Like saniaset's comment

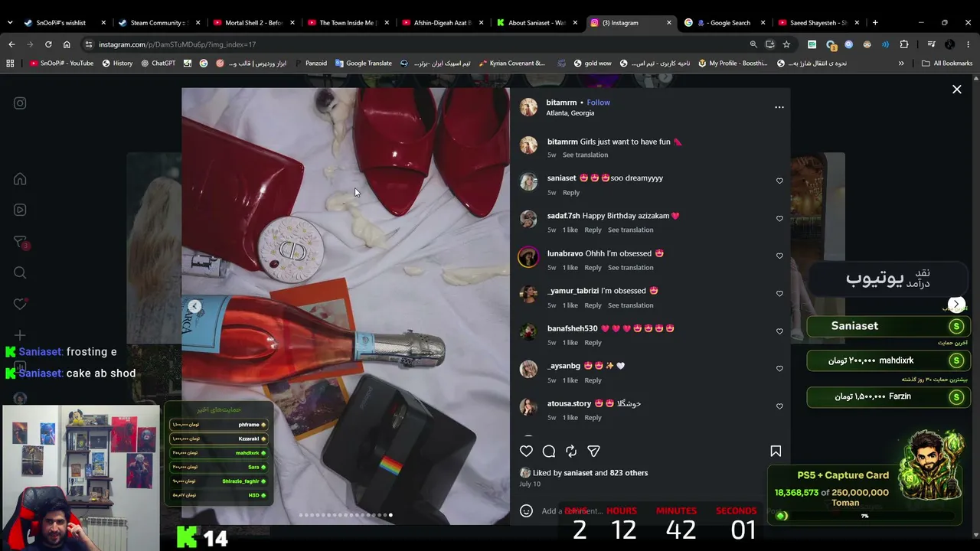click(779, 181)
